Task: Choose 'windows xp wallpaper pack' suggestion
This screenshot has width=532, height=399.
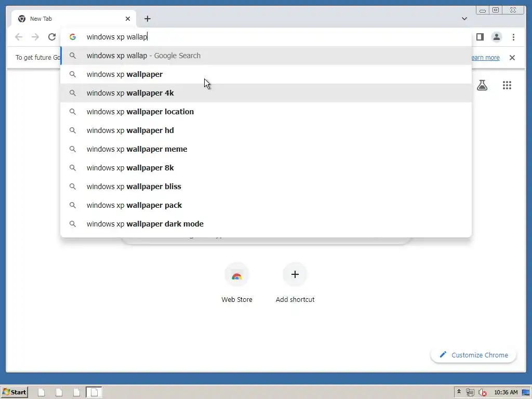Action: point(266,205)
